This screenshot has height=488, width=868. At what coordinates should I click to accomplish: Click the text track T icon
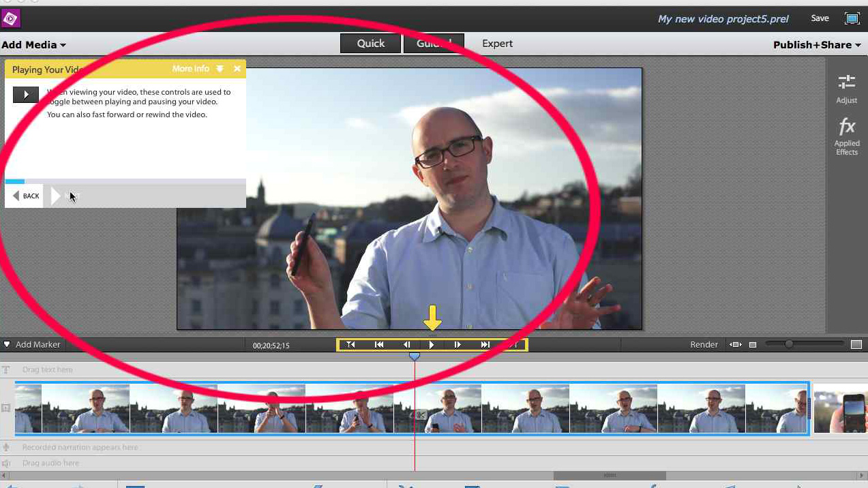pos(6,370)
